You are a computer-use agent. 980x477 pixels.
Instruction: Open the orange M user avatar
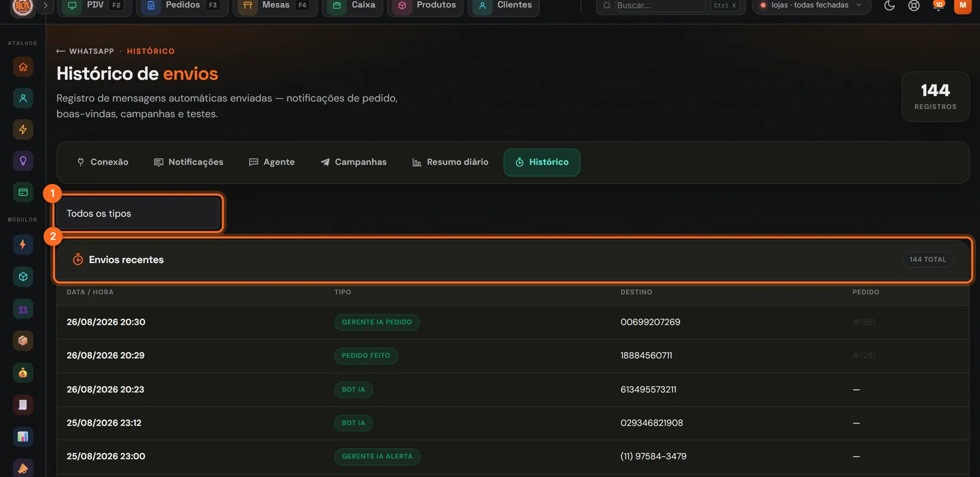963,6
